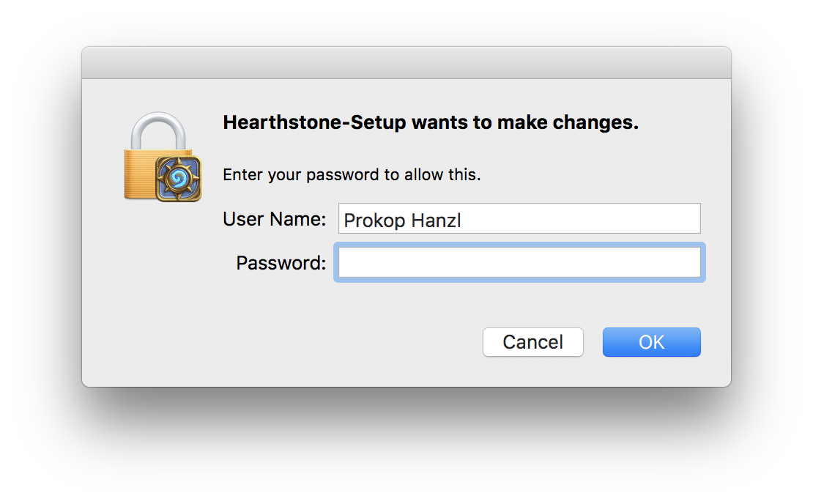This screenshot has width=813, height=504.
Task: Click the "Hearthstone-Setup" word in the heading
Action: click(315, 122)
